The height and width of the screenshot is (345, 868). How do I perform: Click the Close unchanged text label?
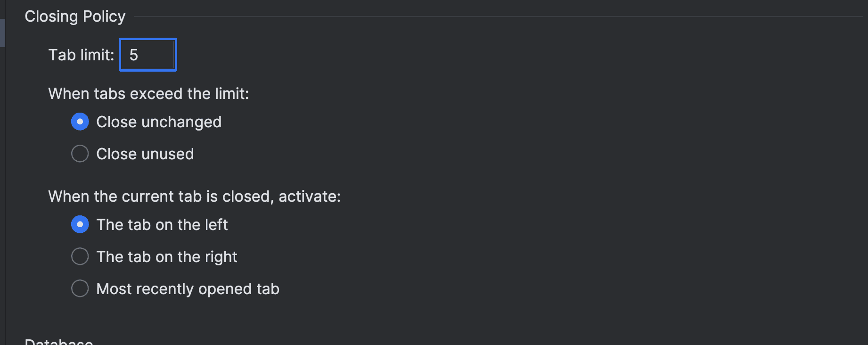(159, 122)
